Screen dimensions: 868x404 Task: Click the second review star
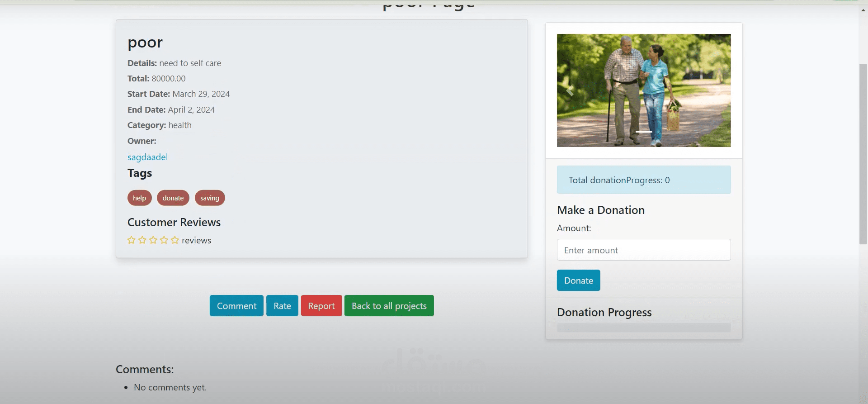click(142, 240)
